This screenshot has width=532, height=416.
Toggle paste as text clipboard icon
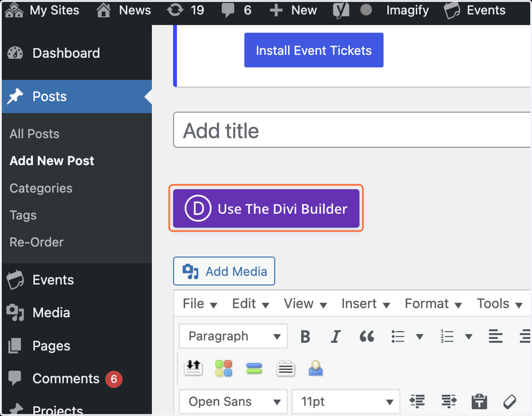479,401
